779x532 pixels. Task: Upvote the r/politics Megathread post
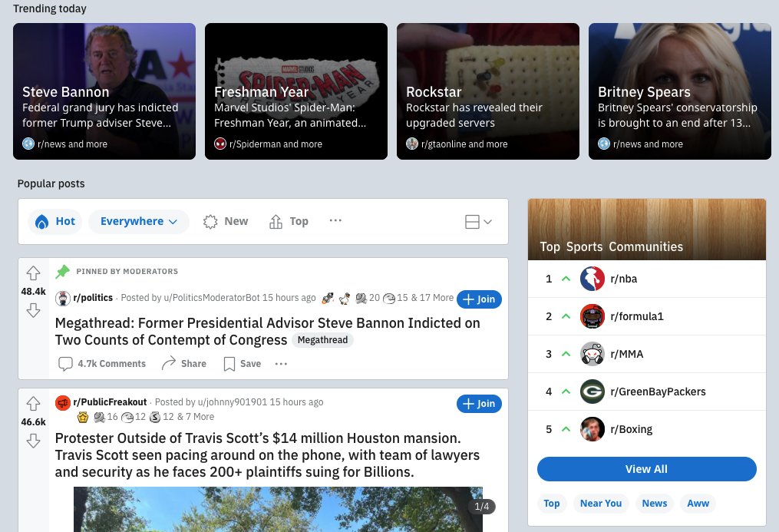coord(33,273)
